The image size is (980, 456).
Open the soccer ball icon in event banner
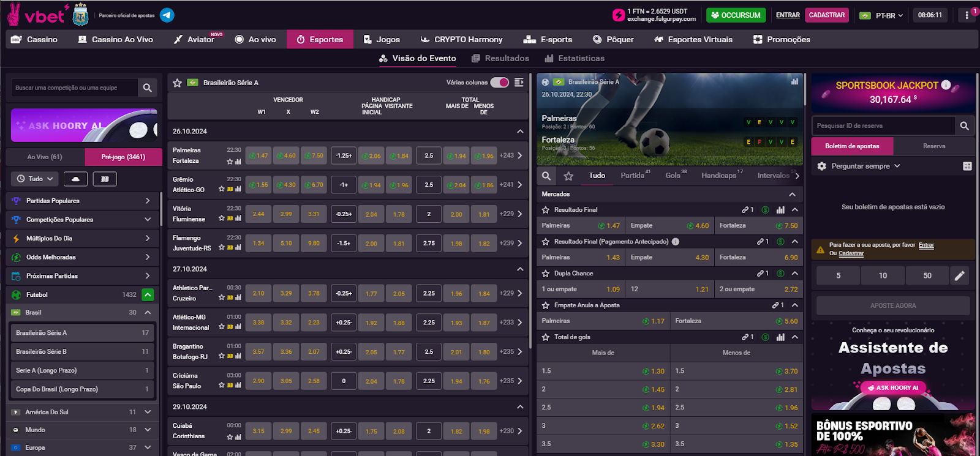click(x=546, y=81)
